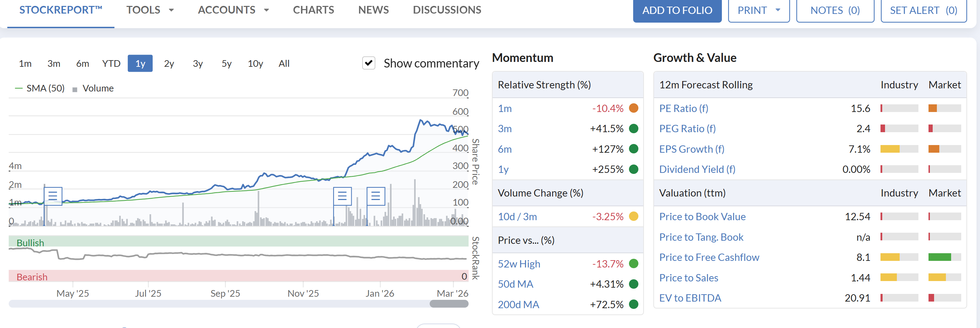This screenshot has width=980, height=328.
Task: Open the Print dropdown button
Action: tap(759, 11)
